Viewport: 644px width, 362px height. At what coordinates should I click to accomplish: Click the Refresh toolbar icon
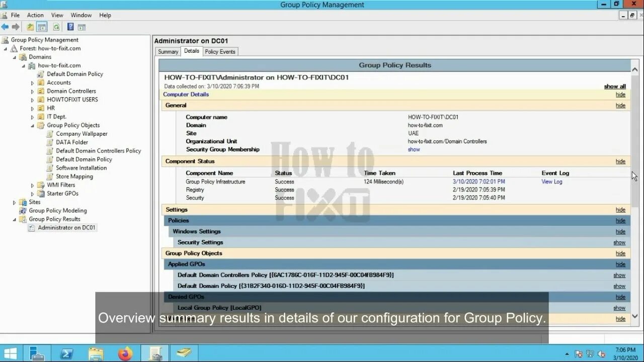click(56, 27)
